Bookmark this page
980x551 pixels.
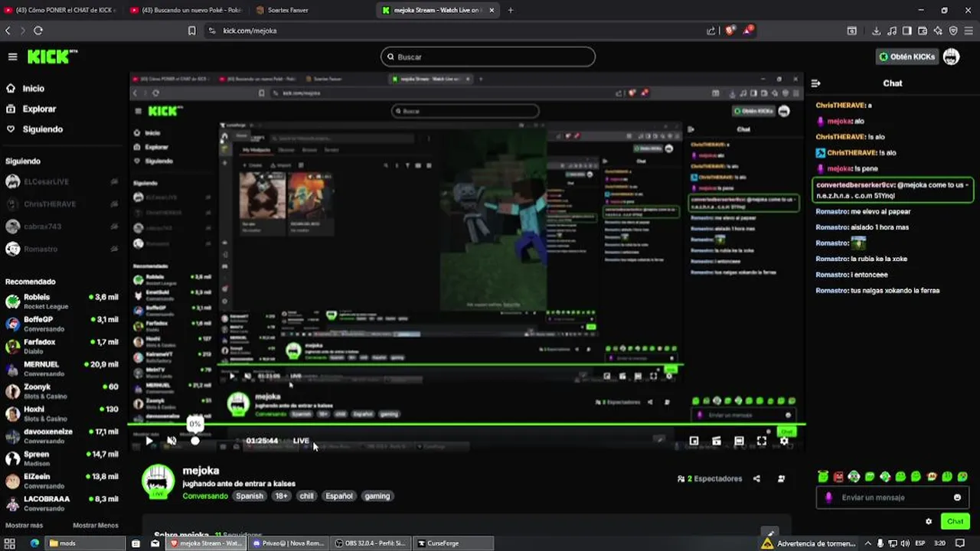191,31
